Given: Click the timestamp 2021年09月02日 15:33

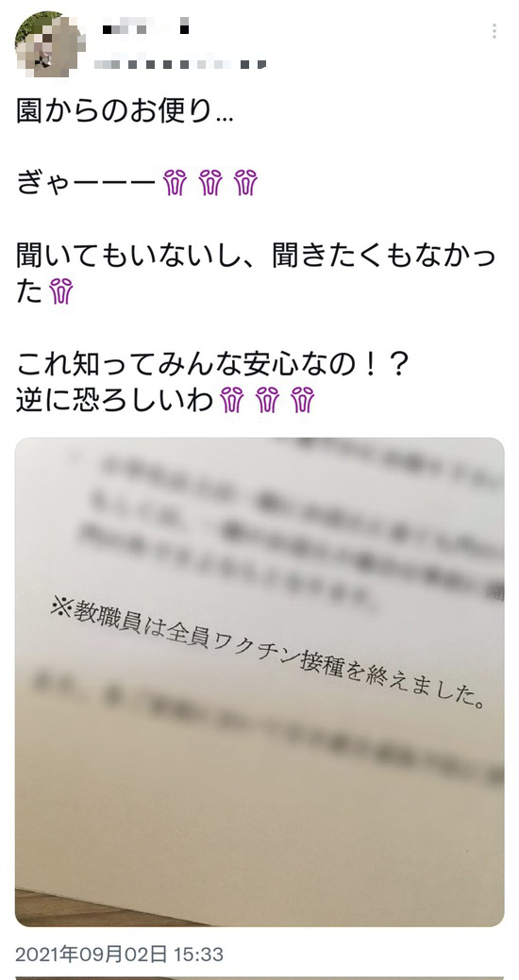Looking at the screenshot, I should [119, 955].
